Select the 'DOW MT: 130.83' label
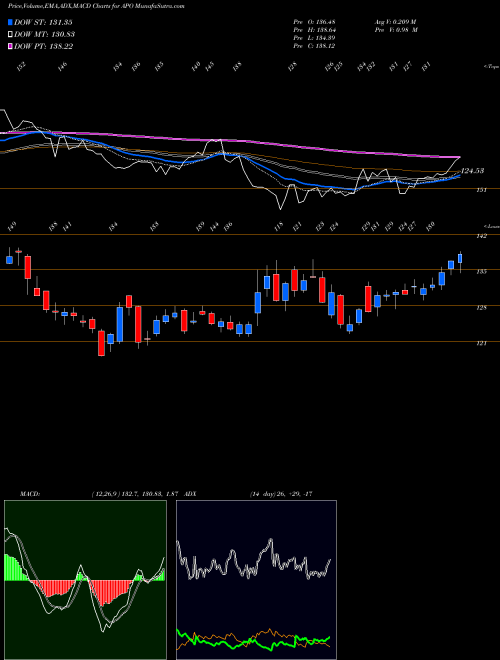This screenshot has width=500, height=660. [x=44, y=34]
